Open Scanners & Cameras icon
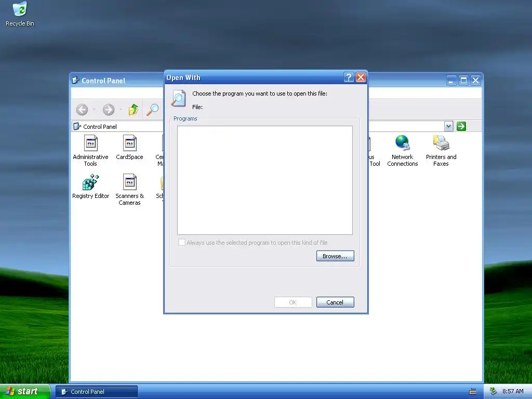Image resolution: width=532 pixels, height=399 pixels. pyautogui.click(x=129, y=190)
